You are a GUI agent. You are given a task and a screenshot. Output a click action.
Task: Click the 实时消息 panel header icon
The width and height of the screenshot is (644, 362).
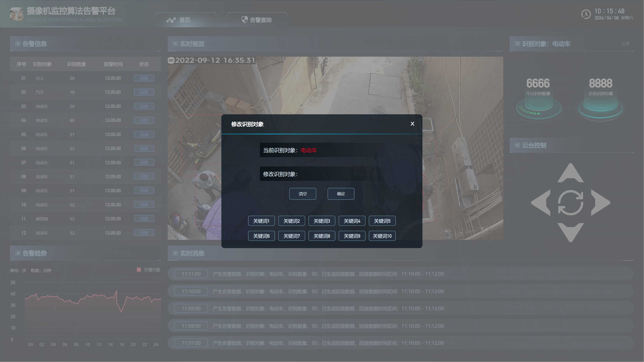[175, 253]
